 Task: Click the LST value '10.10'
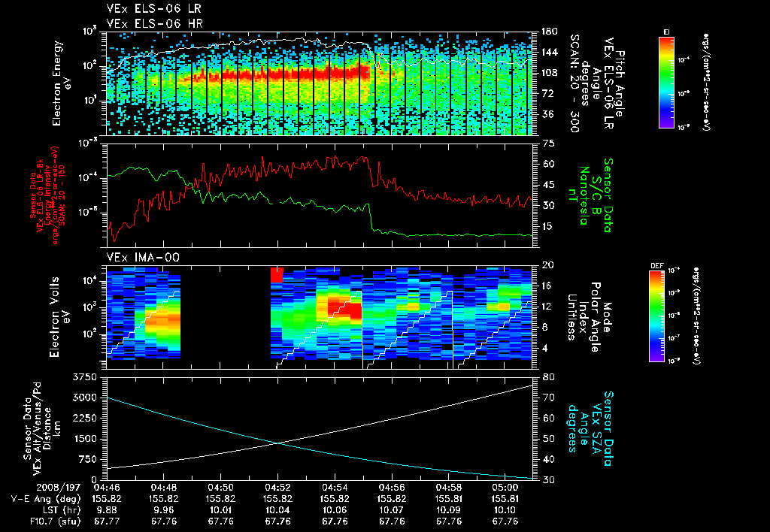[505, 510]
